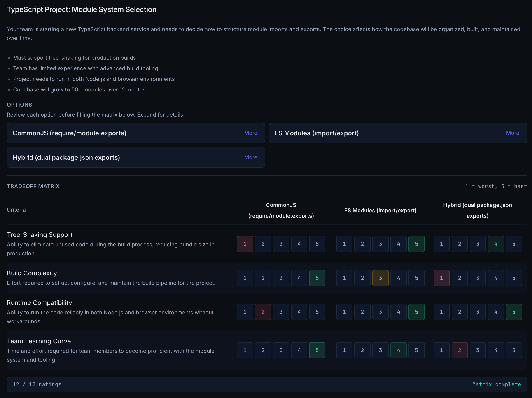Image resolution: width=532 pixels, height=398 pixels.
Task: Change Hybrid Team Learning Curve to 2
Action: coord(459,350)
